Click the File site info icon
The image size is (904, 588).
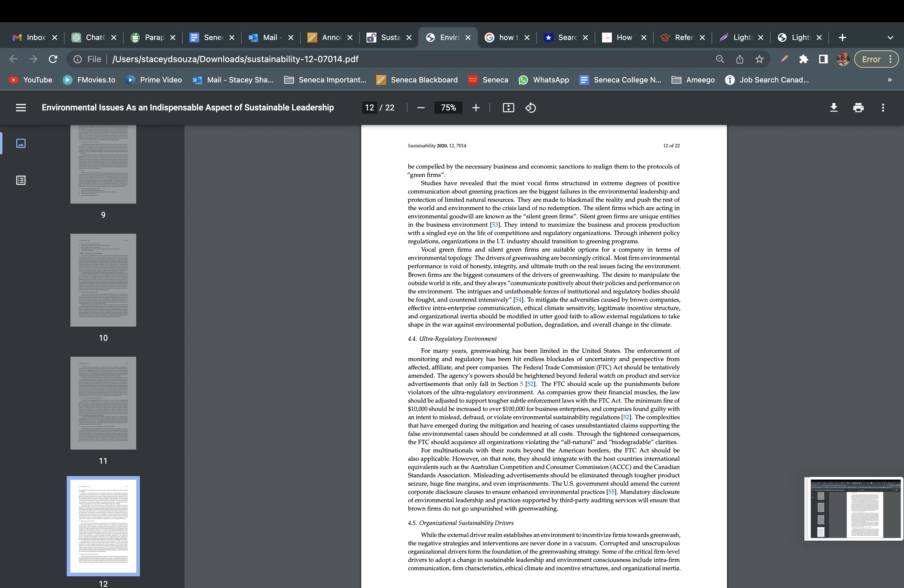point(77,59)
